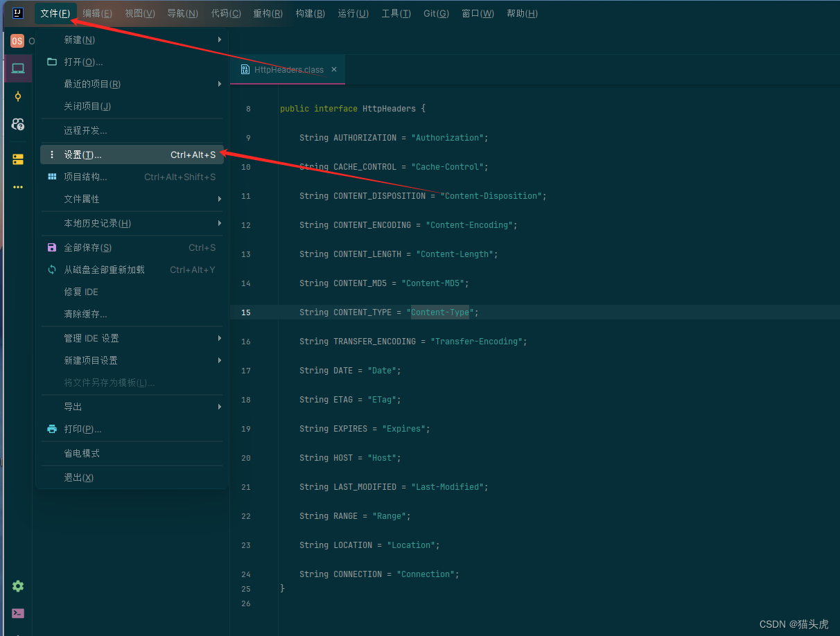This screenshot has height=636, width=840.
Task: Open the 构建(B) menu
Action: pyautogui.click(x=310, y=13)
